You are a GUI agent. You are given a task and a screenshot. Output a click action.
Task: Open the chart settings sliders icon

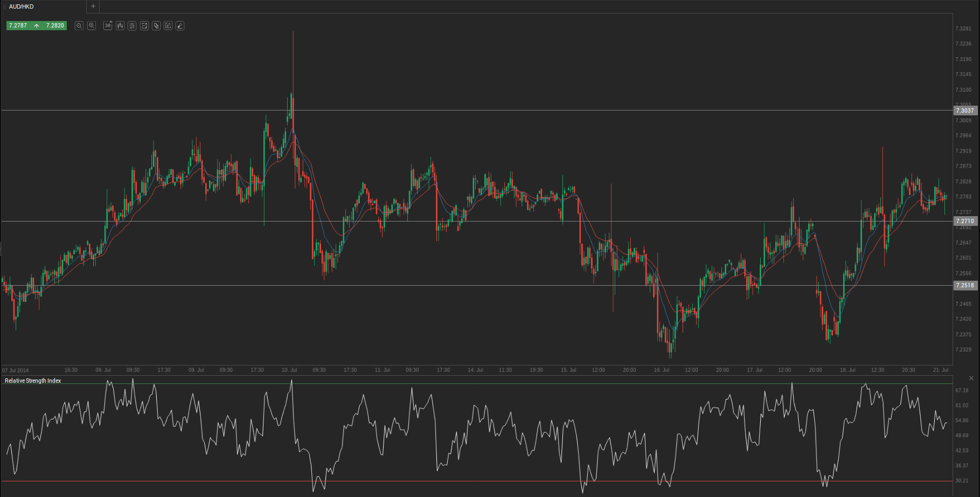coord(132,26)
